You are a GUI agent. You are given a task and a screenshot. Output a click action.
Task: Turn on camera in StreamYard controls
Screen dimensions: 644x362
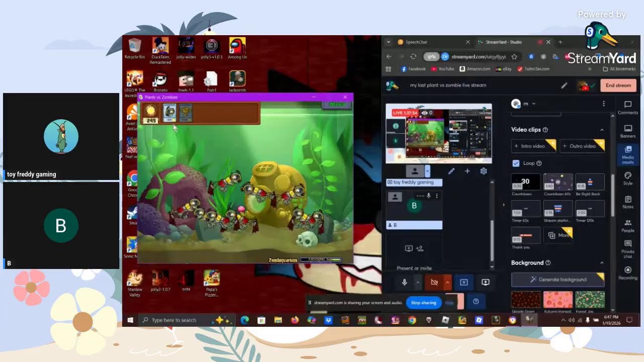pyautogui.click(x=434, y=283)
